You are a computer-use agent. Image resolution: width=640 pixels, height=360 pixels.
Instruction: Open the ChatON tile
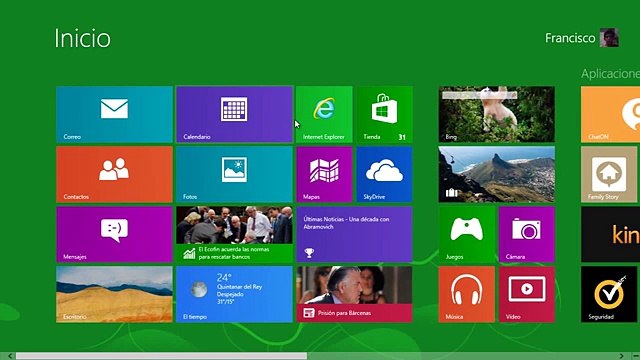tap(610, 114)
